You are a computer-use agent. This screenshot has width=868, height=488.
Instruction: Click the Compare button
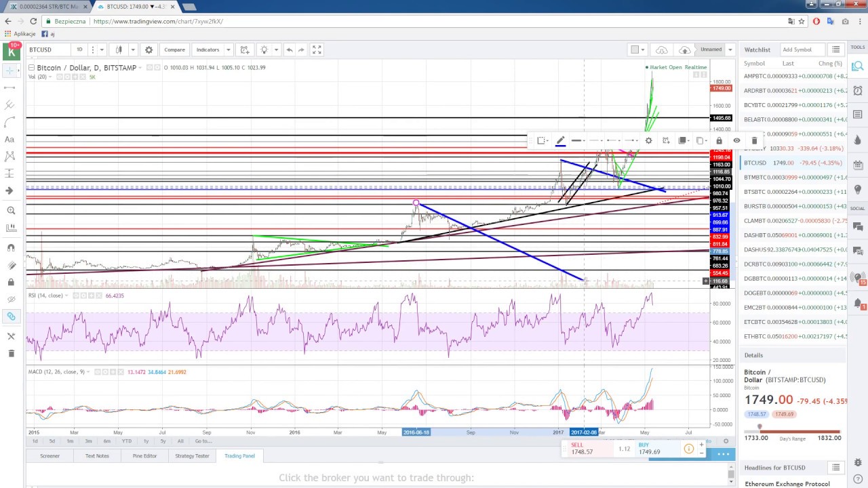(x=174, y=49)
